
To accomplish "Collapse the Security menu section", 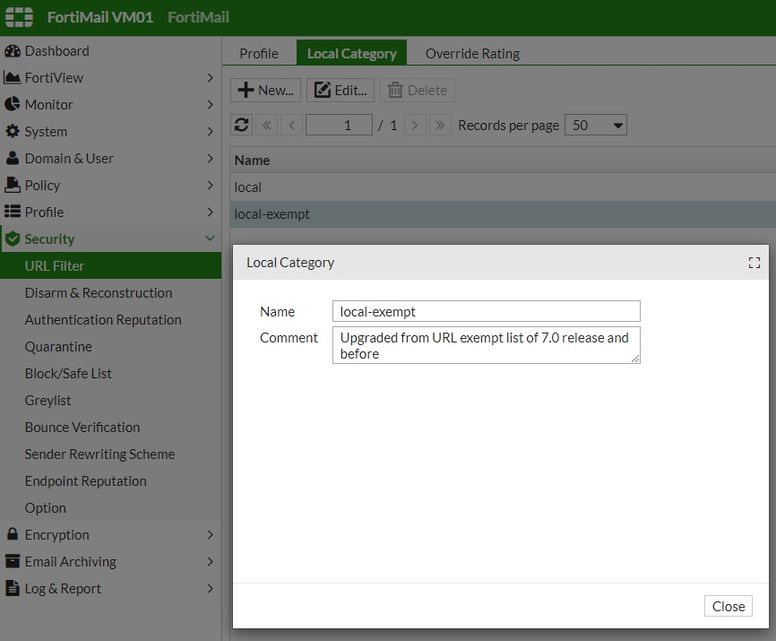I will pyautogui.click(x=210, y=239).
